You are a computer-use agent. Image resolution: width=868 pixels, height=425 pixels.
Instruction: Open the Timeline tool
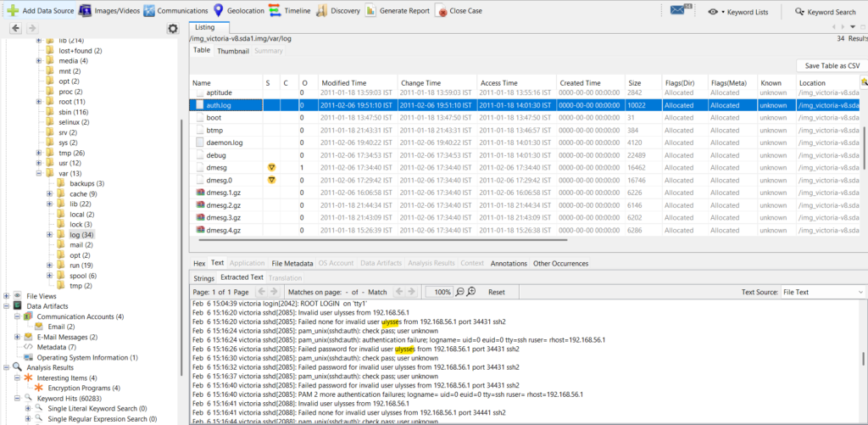point(290,10)
